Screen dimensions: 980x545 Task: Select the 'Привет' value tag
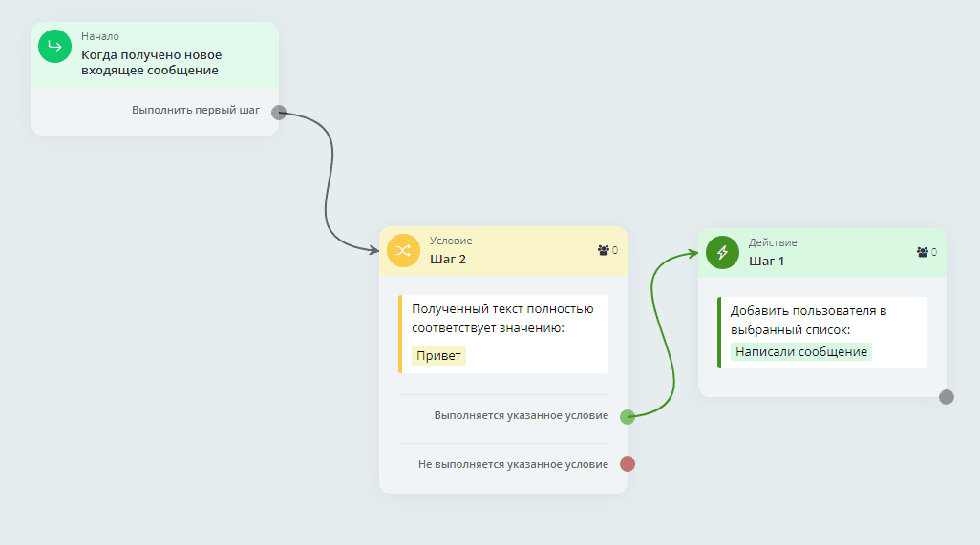[x=438, y=356]
